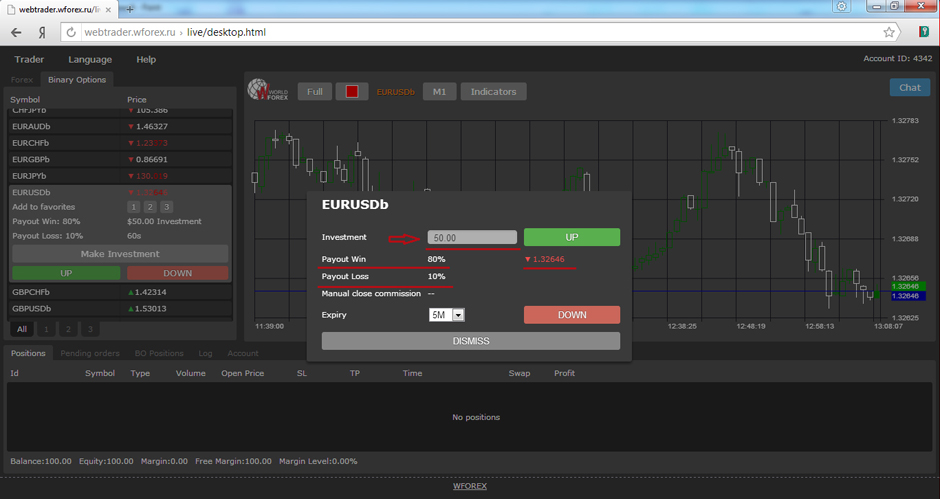Show favorites filter 3 below symbol list
Image resolution: width=940 pixels, height=499 pixels.
pos(91,329)
